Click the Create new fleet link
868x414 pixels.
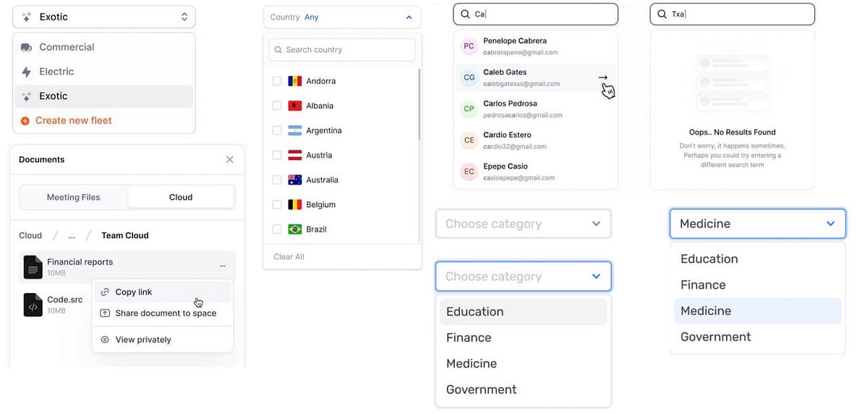74,120
